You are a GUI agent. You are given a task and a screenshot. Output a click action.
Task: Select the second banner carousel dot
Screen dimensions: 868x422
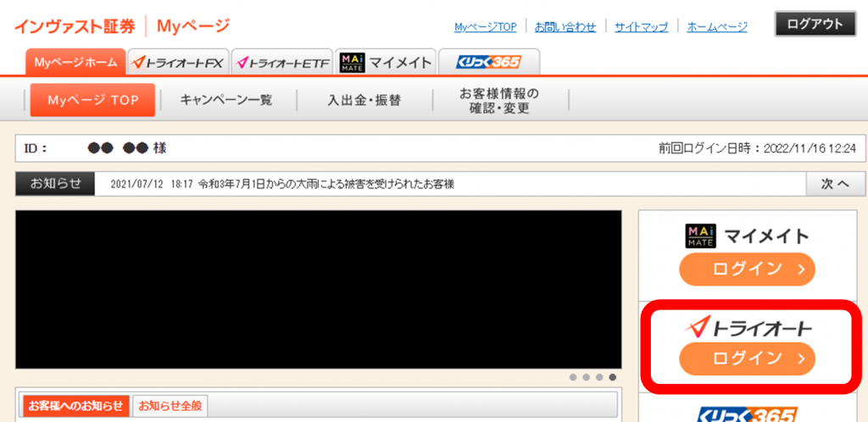[x=587, y=378]
